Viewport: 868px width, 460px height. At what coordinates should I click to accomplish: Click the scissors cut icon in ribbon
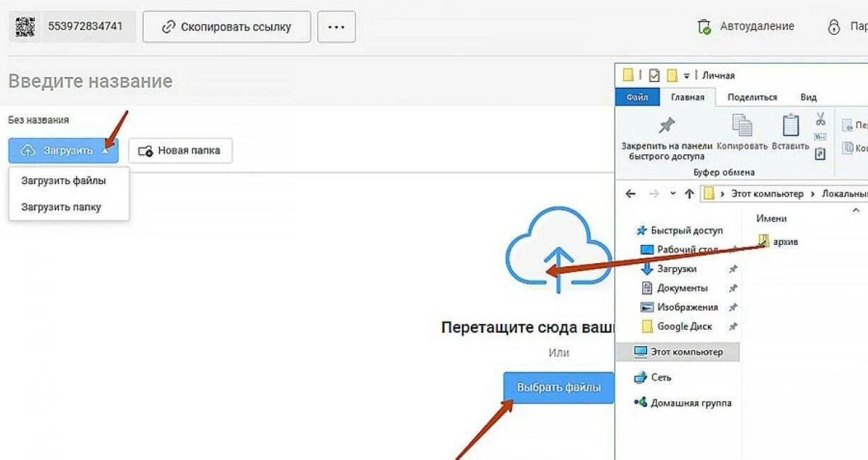pos(821,118)
